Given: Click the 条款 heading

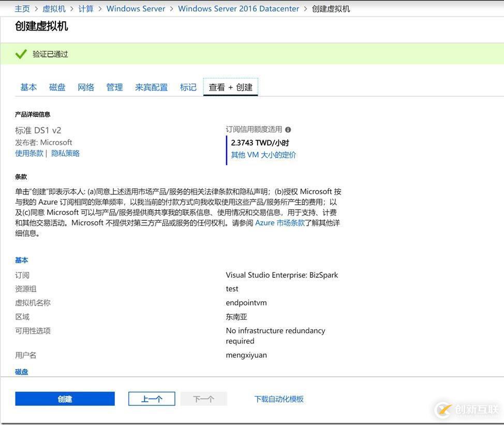Looking at the screenshot, I should 21,177.
